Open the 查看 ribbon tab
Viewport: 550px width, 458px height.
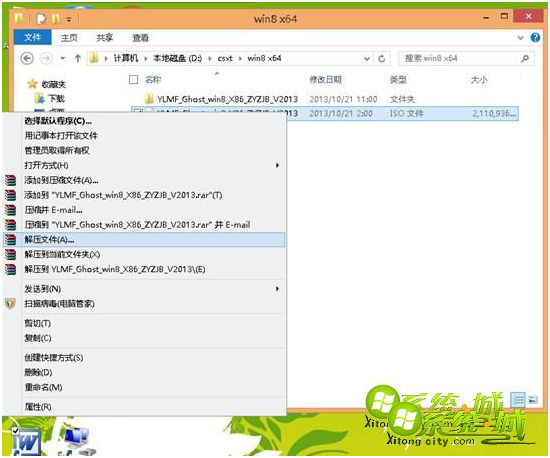140,38
